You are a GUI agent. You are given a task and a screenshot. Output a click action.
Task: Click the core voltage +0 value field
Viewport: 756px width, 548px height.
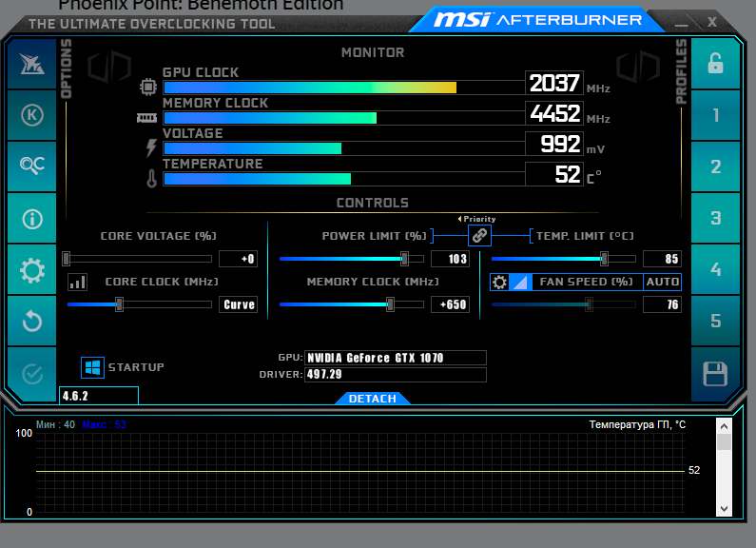[x=238, y=259]
